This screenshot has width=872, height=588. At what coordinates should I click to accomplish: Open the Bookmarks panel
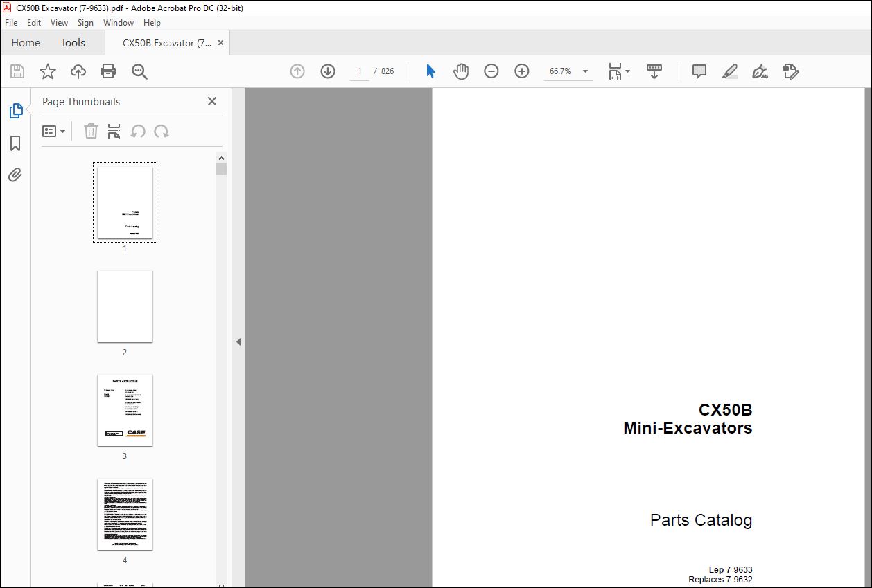pos(15,143)
